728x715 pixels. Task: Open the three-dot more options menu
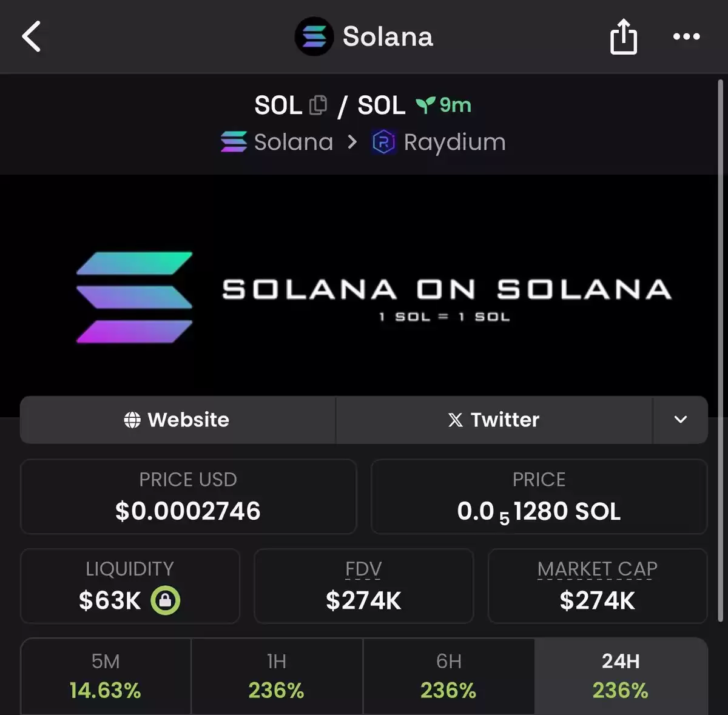[x=686, y=36]
